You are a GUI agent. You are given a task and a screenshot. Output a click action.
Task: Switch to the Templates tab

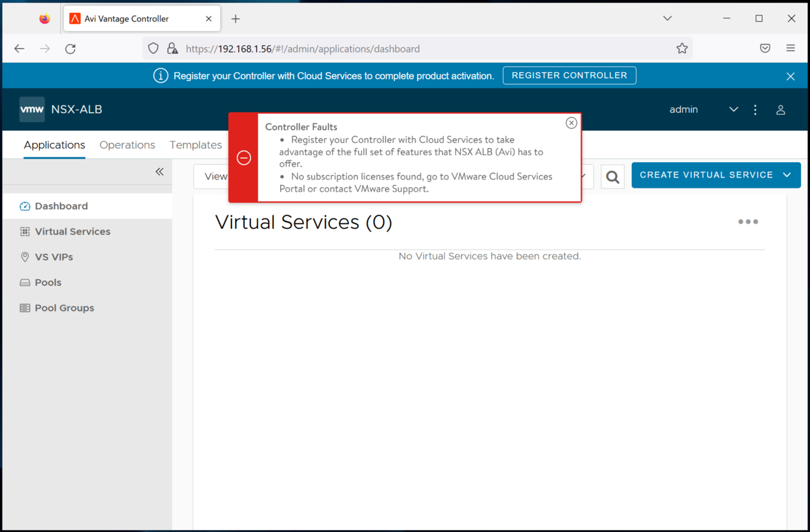coord(196,145)
